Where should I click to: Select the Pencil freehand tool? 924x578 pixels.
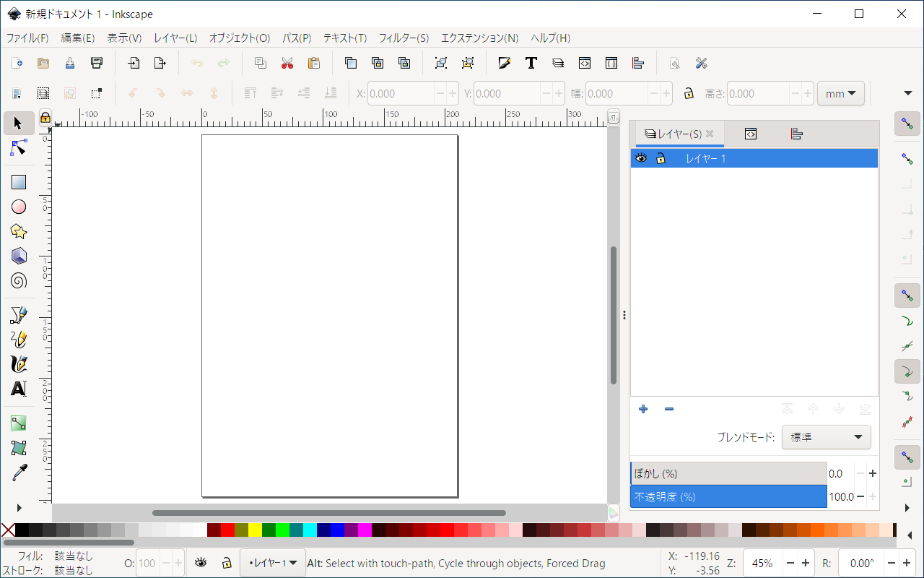(19, 340)
